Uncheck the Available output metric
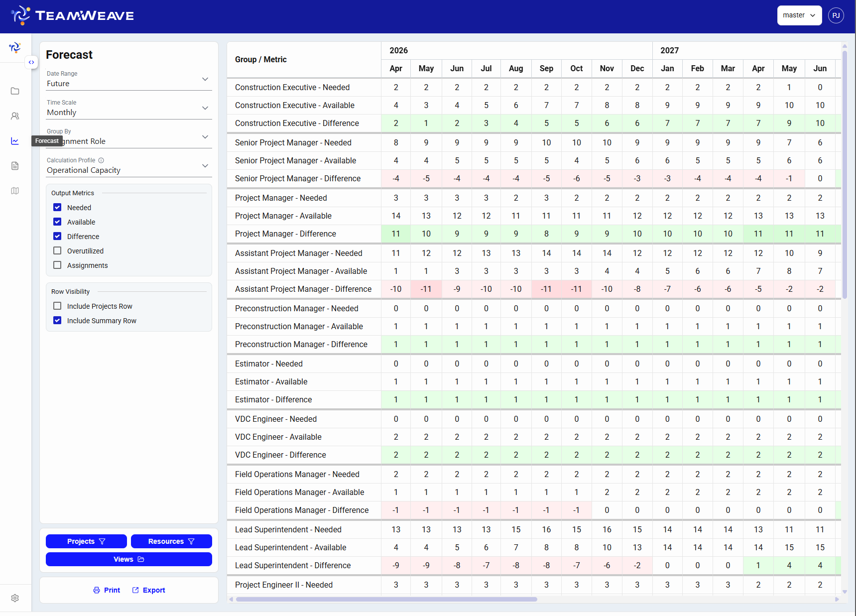The image size is (856, 616). coord(57,222)
